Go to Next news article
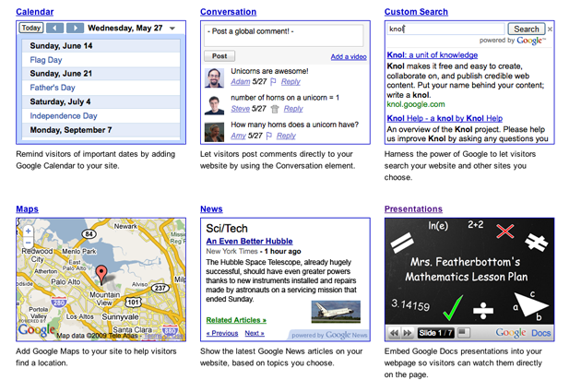The image size is (581, 392). pos(255,333)
